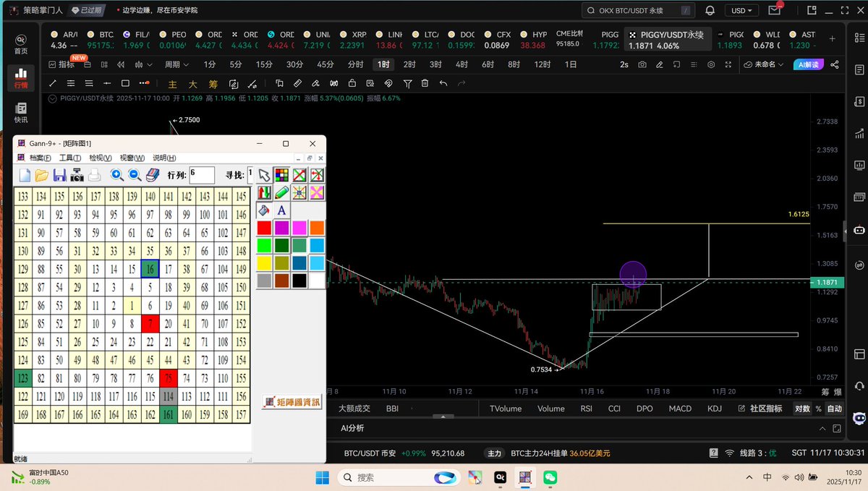The height and width of the screenshot is (491, 868).
Task: Expand the 周期 period dropdown
Action: [x=176, y=64]
